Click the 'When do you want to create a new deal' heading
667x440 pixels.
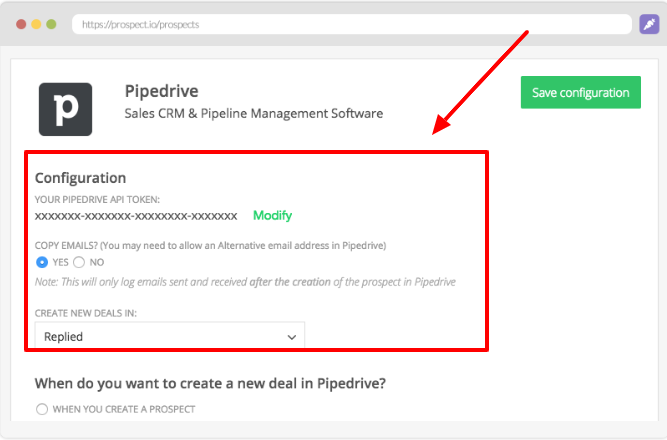coord(210,383)
